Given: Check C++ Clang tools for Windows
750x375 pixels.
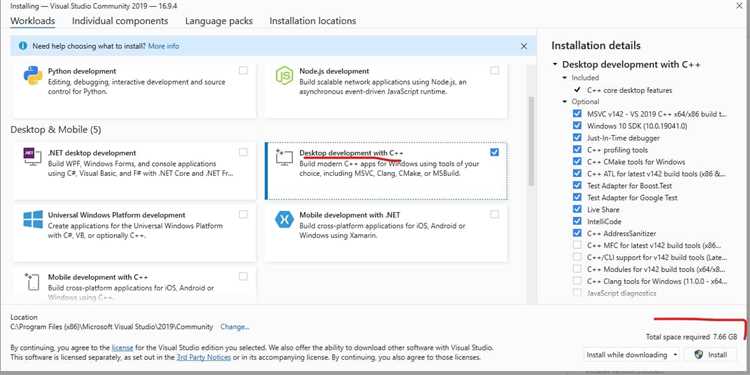Looking at the screenshot, I should 577,281.
